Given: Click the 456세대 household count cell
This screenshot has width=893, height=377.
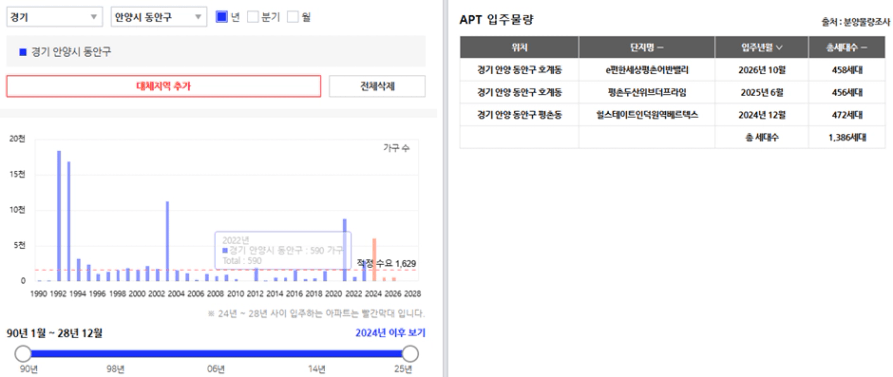Looking at the screenshot, I should click(x=847, y=92).
